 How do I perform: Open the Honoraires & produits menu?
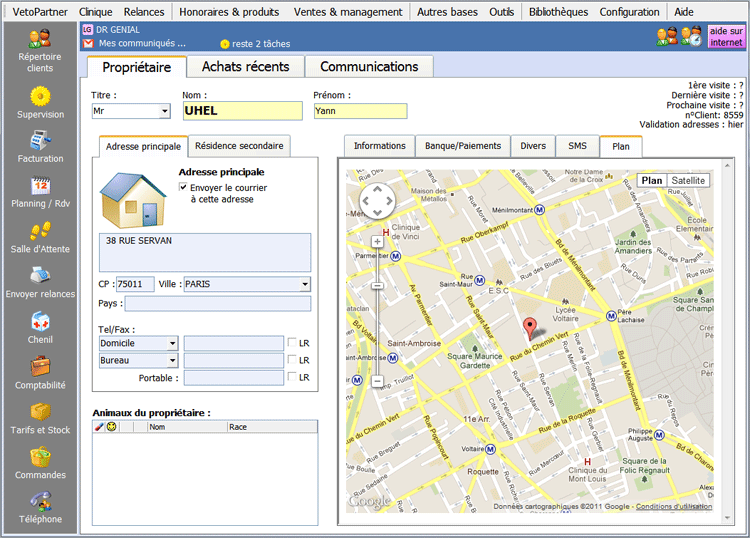227,12
